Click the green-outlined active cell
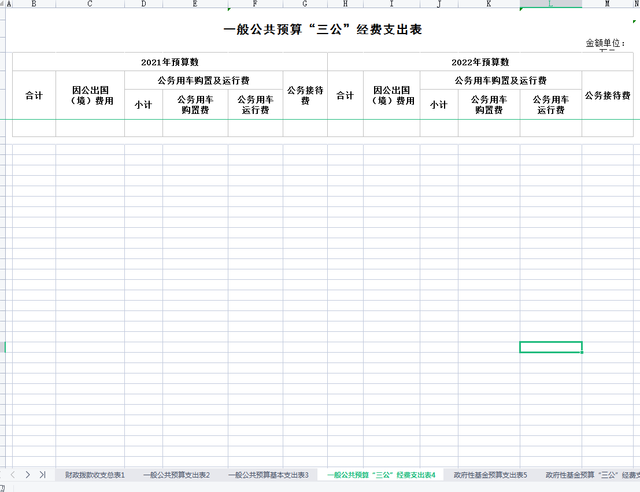The width and height of the screenshot is (640, 492). [x=550, y=347]
